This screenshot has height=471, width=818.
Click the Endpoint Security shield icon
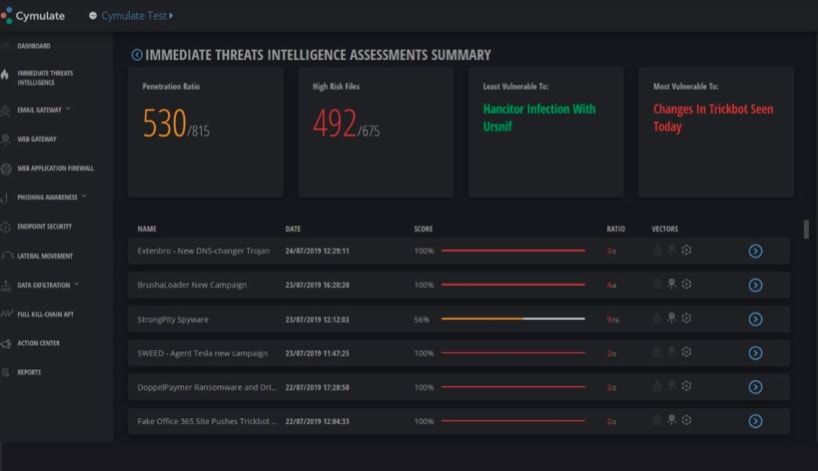pos(5,227)
